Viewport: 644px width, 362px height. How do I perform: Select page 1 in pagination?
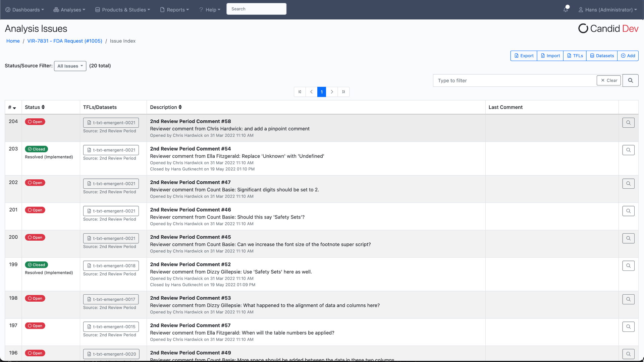[x=322, y=92]
